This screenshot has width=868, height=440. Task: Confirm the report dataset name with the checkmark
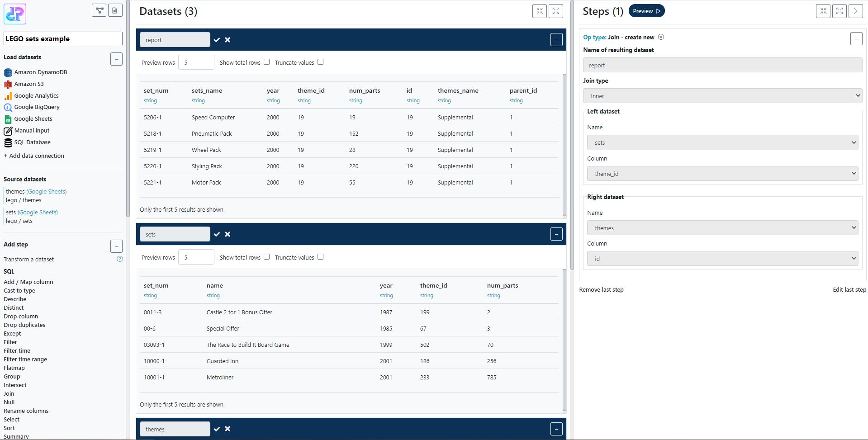pyautogui.click(x=217, y=40)
